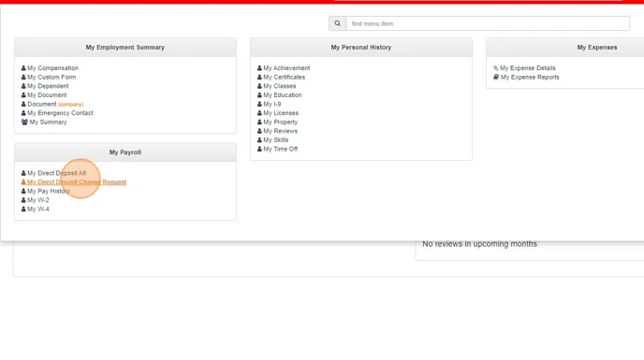Image resolution: width=644 pixels, height=360 pixels.
Task: Open My Direct Deposit Change Request
Action: click(x=77, y=182)
